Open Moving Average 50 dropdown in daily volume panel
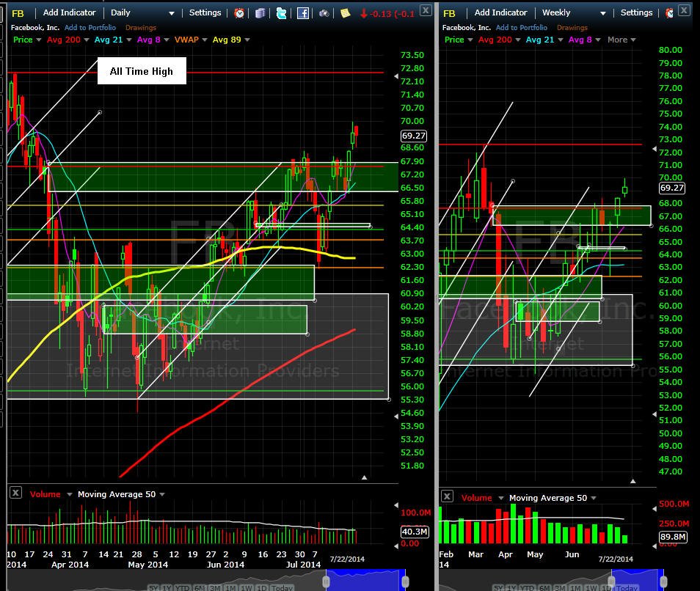 [162, 494]
